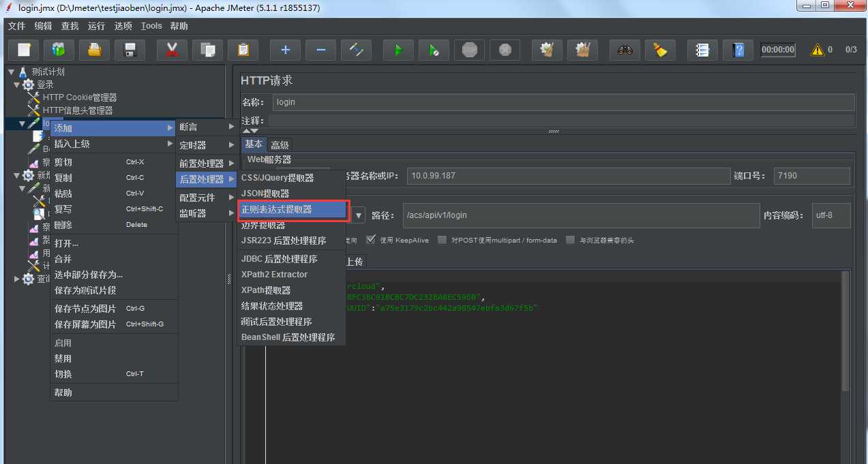Image resolution: width=868 pixels, height=464 pixels.
Task: Click the Copy toolbar icon
Action: coord(207,50)
